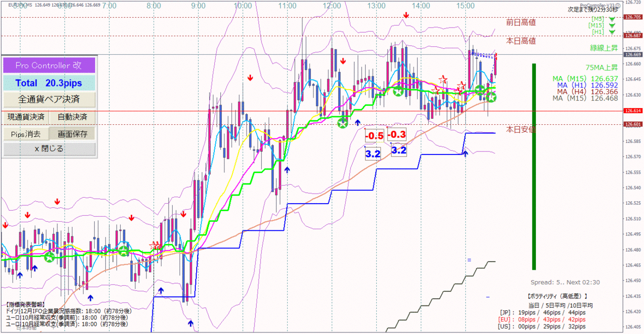Click the MA (M15) 126.637 readout
Viewport: 644px width, 334px height.
click(585, 78)
